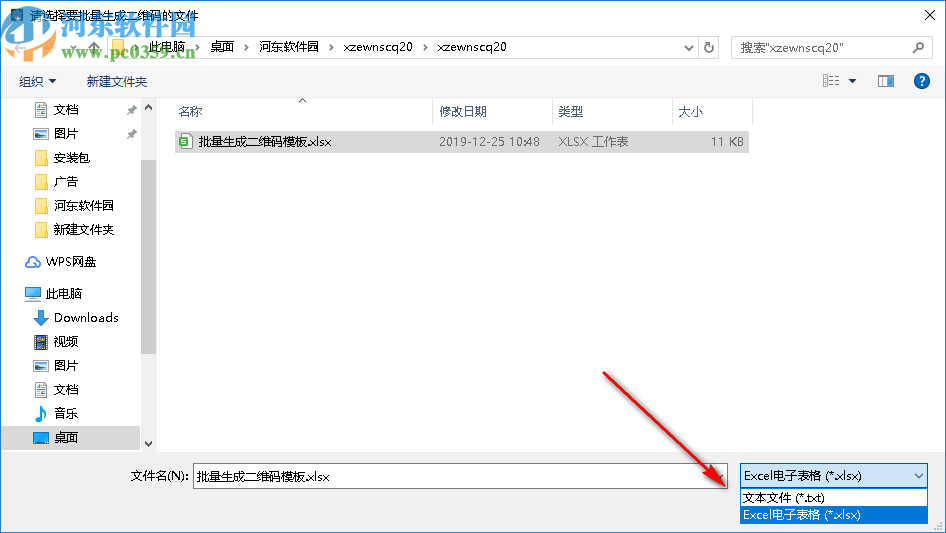Expand address bar history dropdown
This screenshot has width=946, height=533.
[x=688, y=48]
